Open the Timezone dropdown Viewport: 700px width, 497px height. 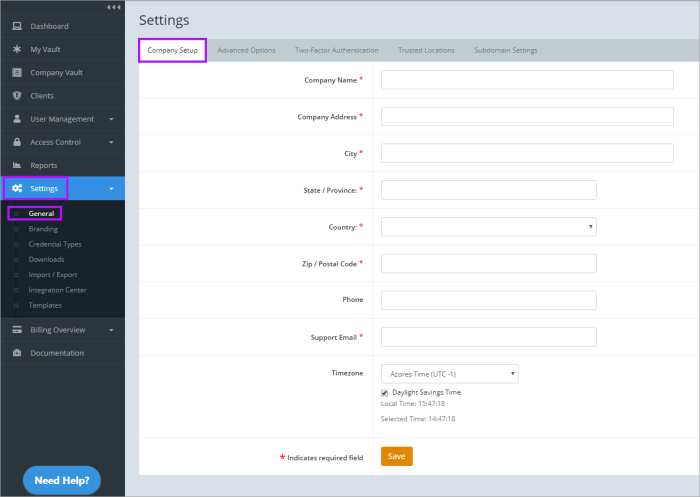point(450,373)
